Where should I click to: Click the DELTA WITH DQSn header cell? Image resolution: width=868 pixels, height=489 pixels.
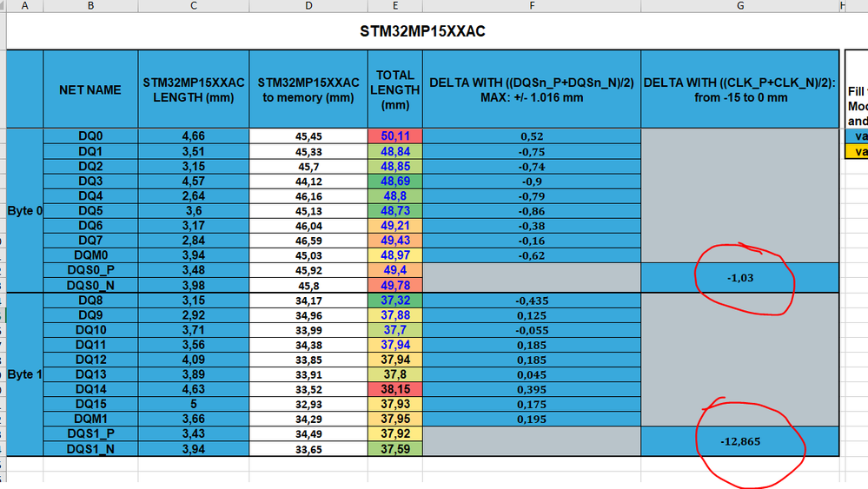tap(532, 89)
